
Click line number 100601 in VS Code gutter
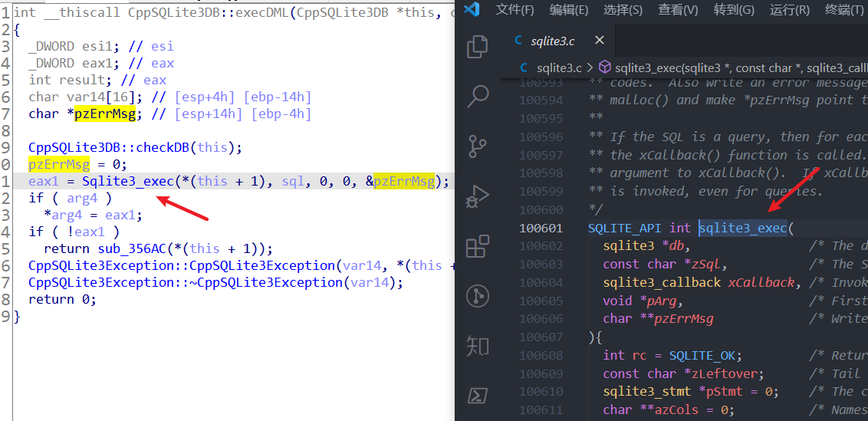[541, 229]
